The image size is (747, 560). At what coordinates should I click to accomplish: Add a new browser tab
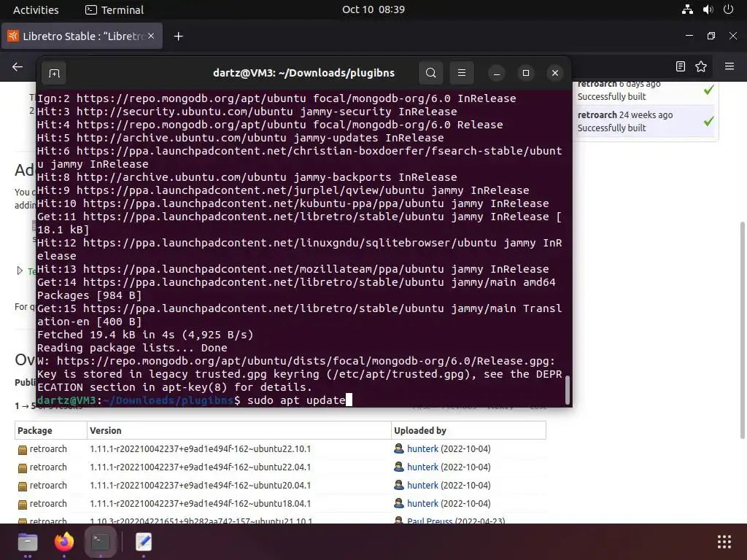point(178,36)
